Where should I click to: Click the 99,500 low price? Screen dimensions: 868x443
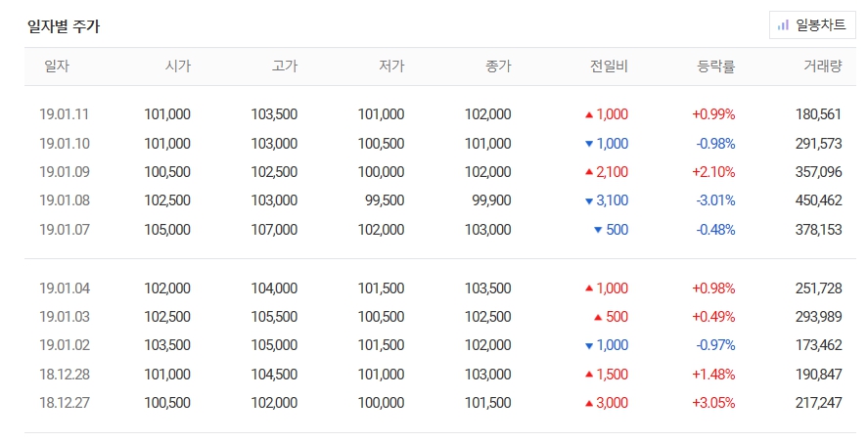(385, 200)
